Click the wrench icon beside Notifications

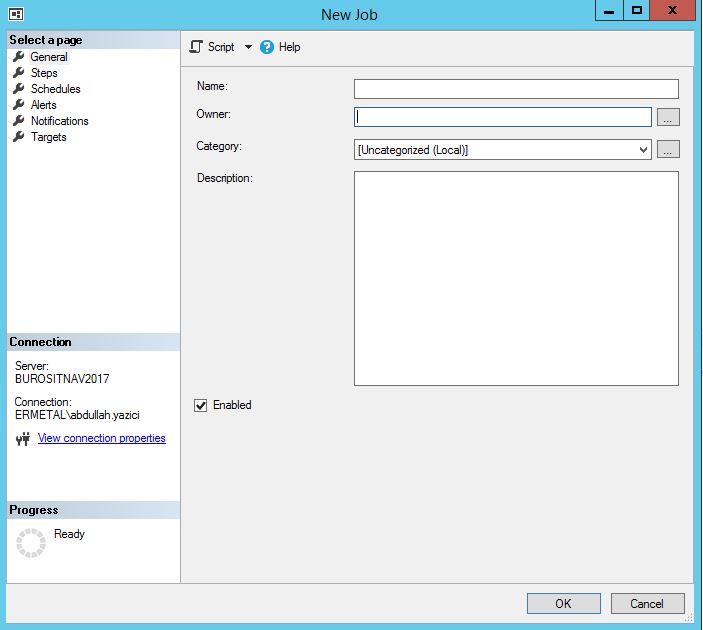click(x=18, y=121)
